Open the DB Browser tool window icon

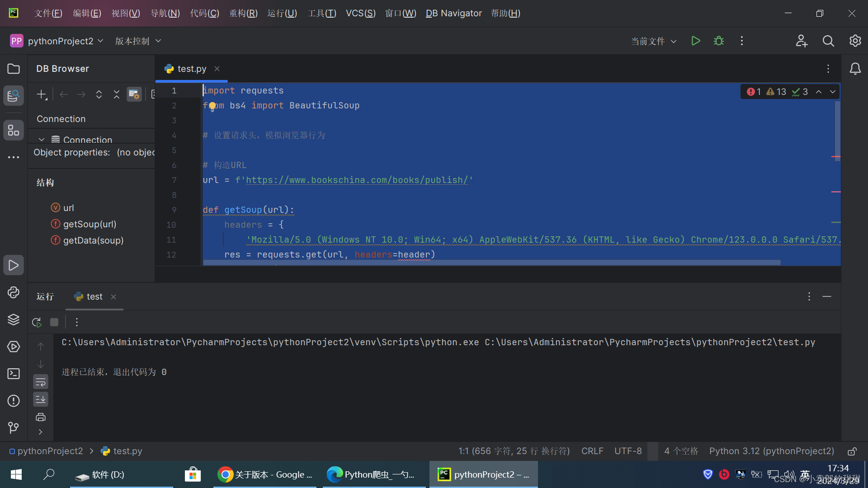click(14, 95)
